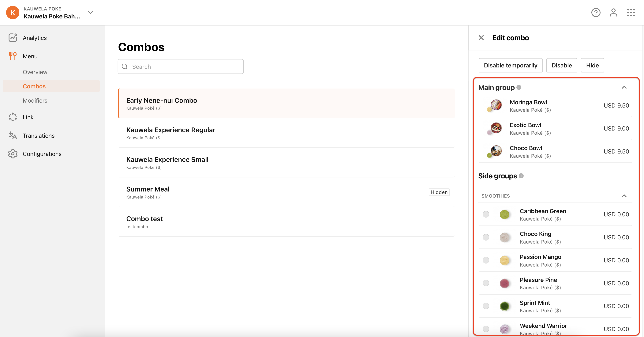Image resolution: width=644 pixels, height=337 pixels.
Task: Click the combos Search field
Action: pos(181,66)
